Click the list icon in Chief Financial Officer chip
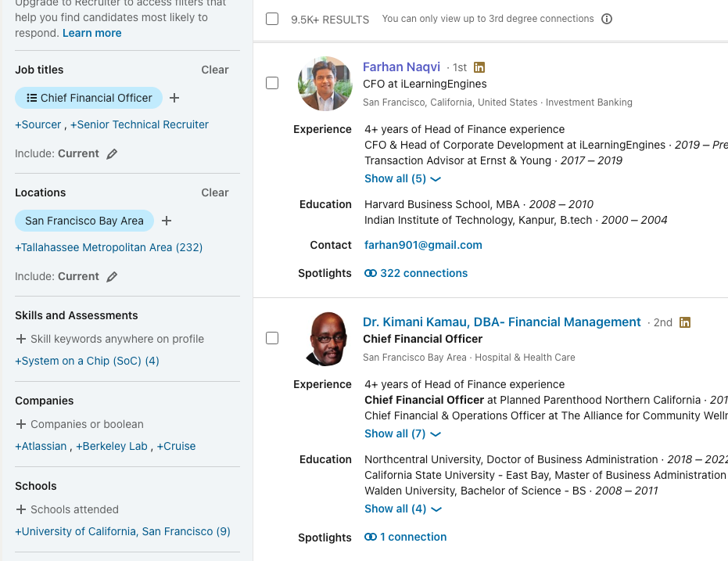 (31, 98)
